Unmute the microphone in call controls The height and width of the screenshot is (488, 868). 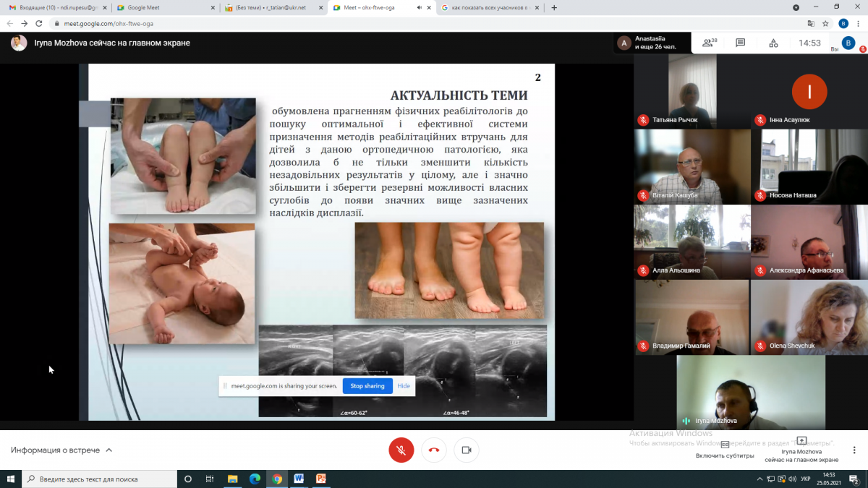[x=401, y=450]
